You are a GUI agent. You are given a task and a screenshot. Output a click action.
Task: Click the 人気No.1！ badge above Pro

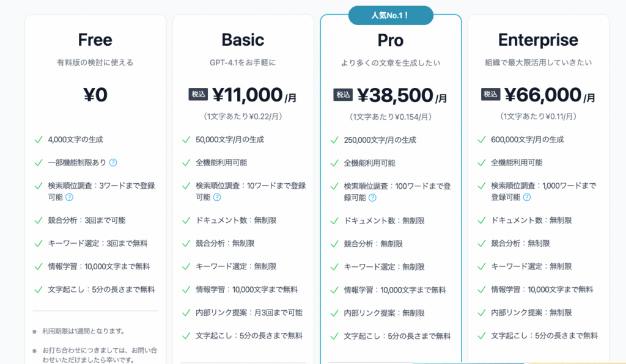(x=391, y=15)
